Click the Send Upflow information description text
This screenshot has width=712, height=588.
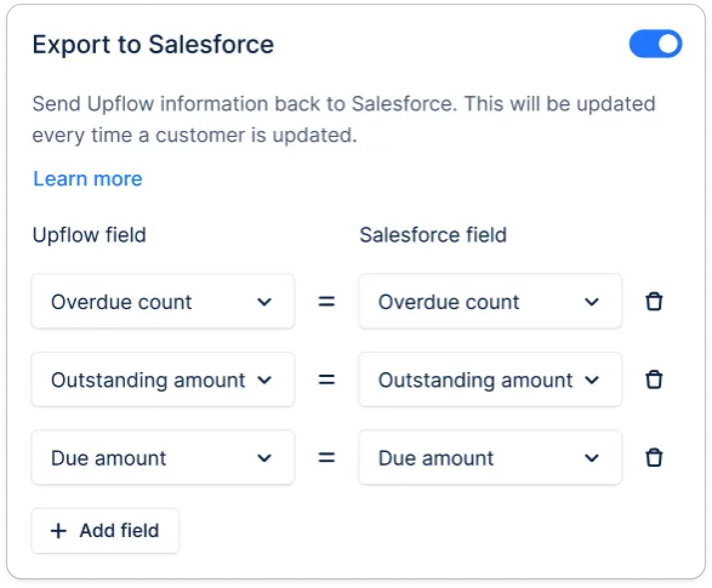(344, 119)
